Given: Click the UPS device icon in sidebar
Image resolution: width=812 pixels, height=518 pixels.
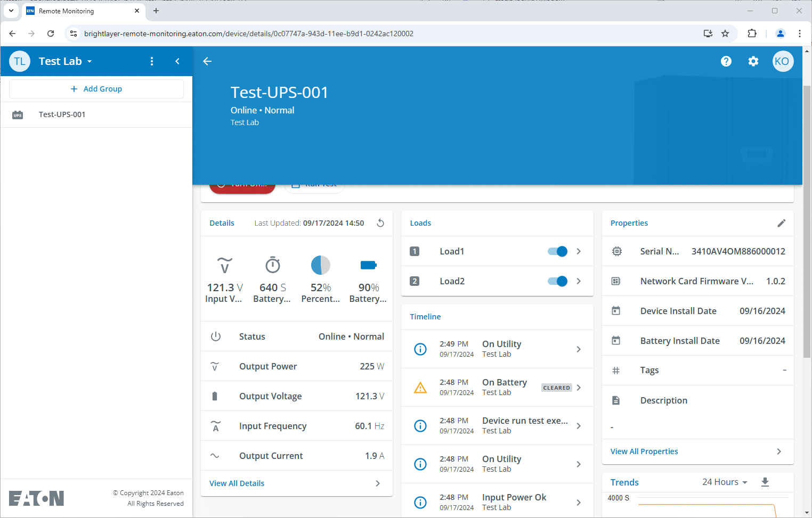Looking at the screenshot, I should [18, 114].
